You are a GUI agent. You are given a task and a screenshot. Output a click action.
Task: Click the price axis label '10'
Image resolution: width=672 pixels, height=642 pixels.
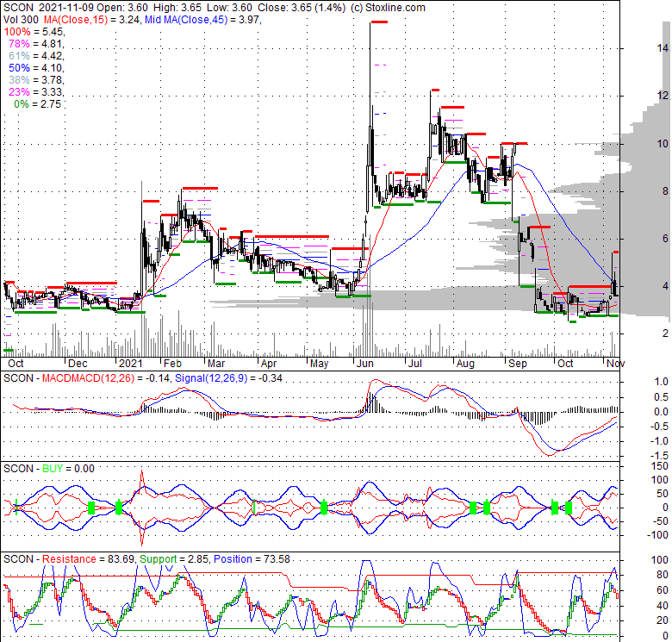point(663,144)
